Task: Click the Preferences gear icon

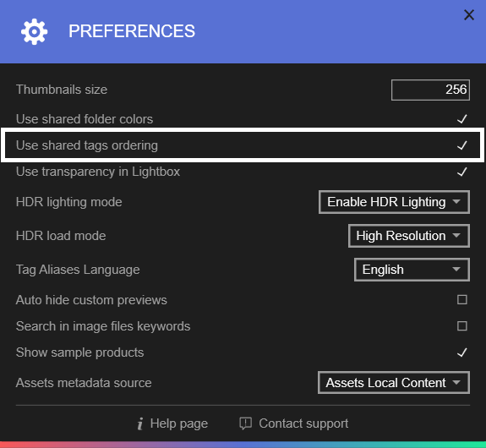Action: 34,31
